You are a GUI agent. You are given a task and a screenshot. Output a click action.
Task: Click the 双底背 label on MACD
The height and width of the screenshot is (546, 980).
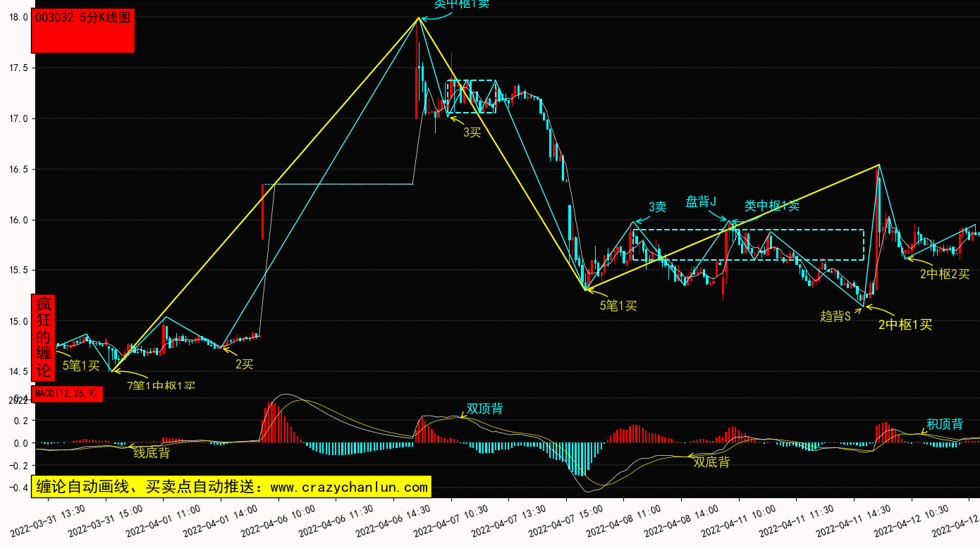[x=711, y=462]
